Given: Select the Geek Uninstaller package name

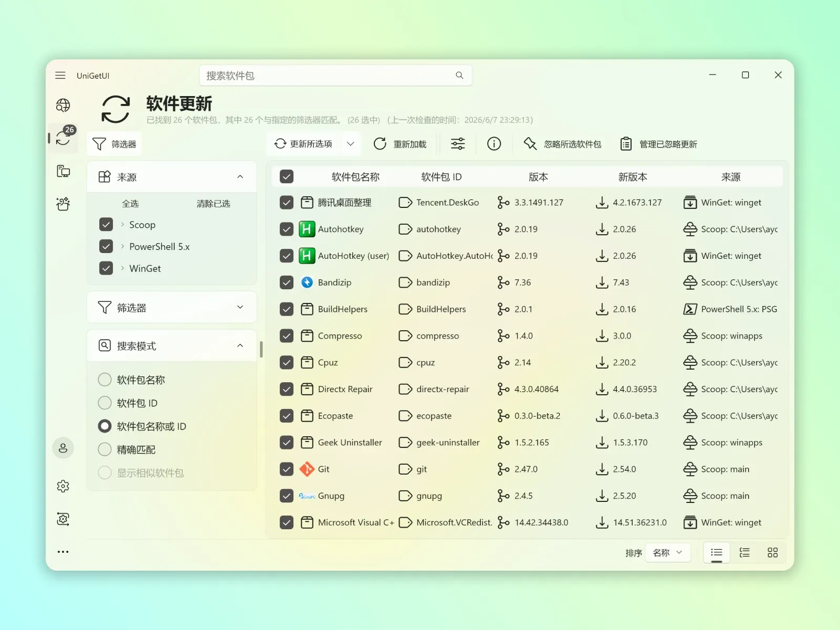Looking at the screenshot, I should click(350, 443).
